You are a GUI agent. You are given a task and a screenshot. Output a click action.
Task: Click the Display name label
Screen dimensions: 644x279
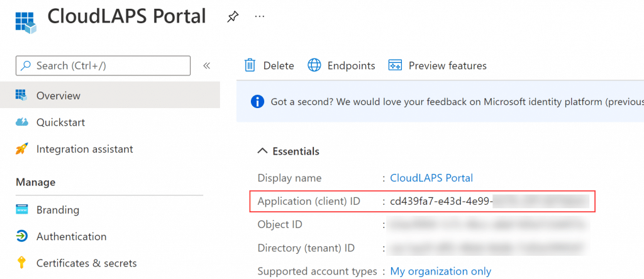point(289,178)
